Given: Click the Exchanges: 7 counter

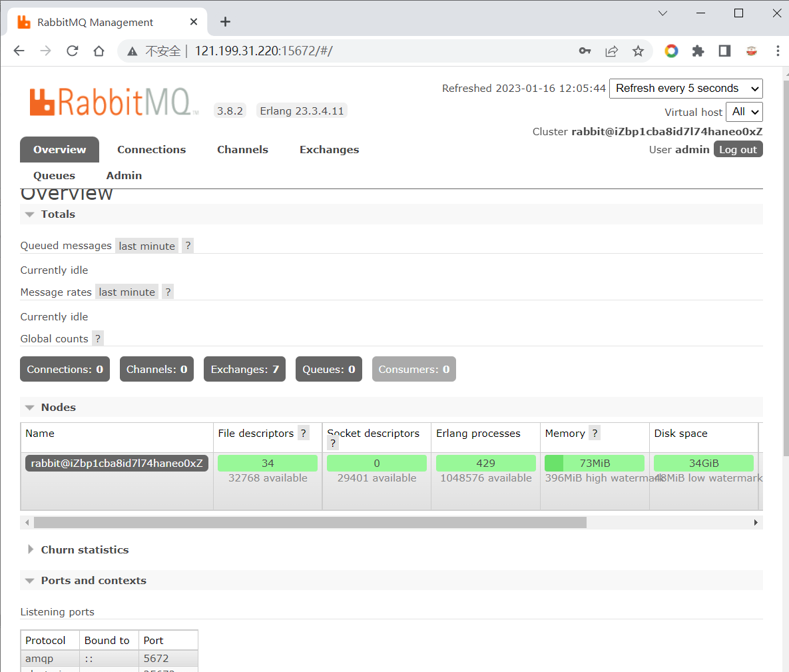Looking at the screenshot, I should [244, 370].
